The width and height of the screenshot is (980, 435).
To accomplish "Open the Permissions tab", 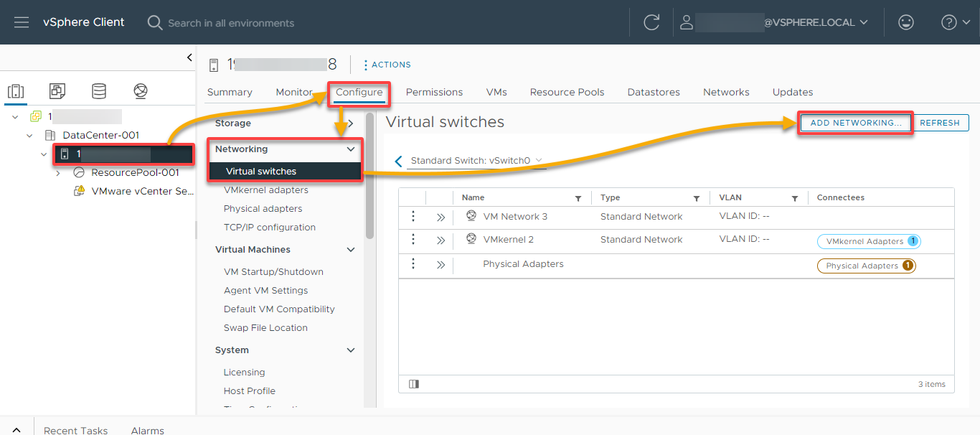I will click(434, 92).
